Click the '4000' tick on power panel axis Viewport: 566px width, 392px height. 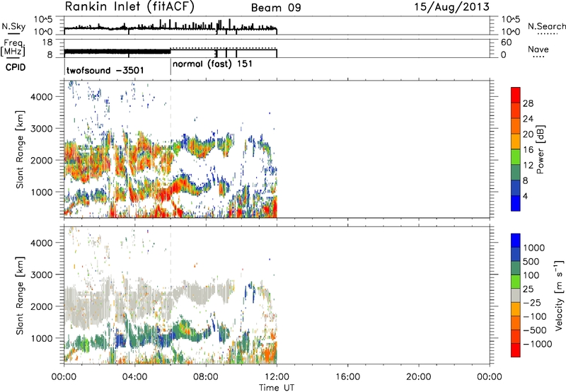click(42, 97)
